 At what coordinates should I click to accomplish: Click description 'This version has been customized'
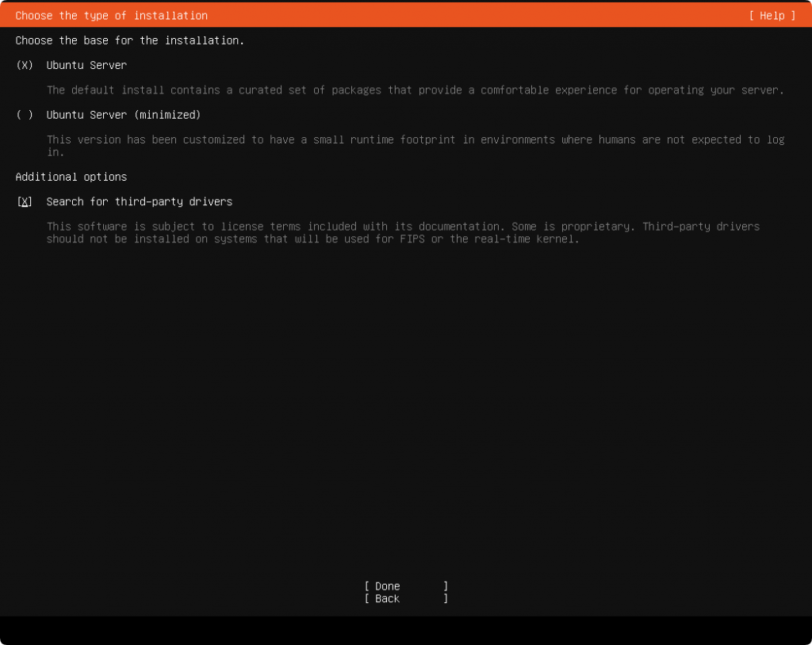tap(416, 146)
